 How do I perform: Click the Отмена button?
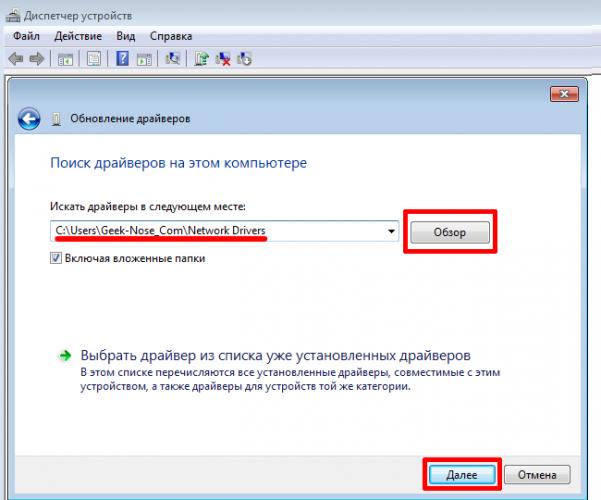pyautogui.click(x=537, y=474)
